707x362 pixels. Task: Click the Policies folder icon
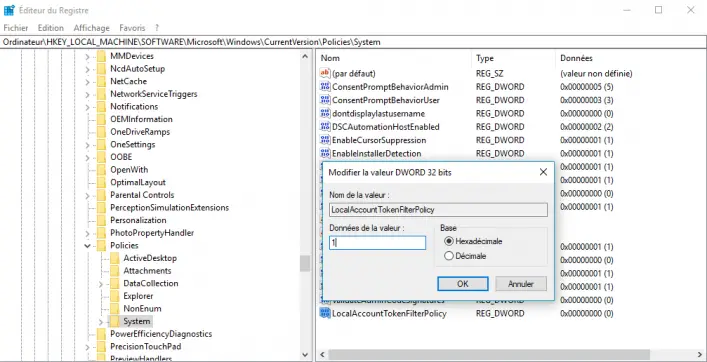(x=101, y=245)
